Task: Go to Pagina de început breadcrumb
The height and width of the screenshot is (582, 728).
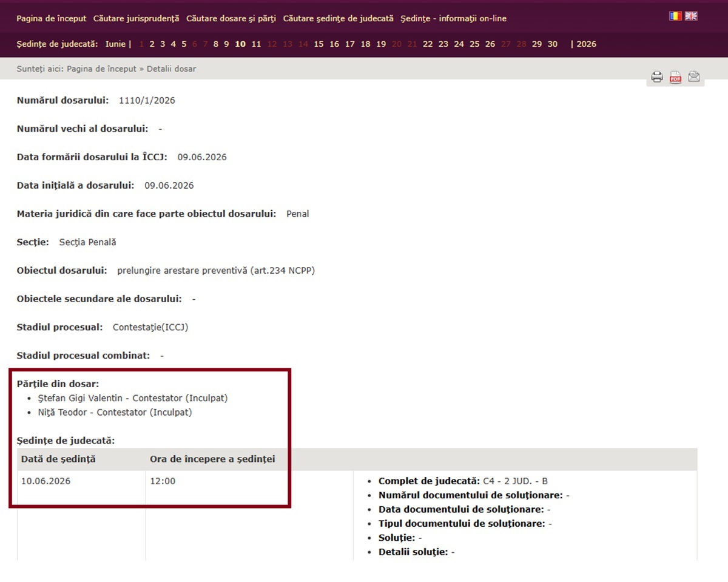Action: pos(102,69)
